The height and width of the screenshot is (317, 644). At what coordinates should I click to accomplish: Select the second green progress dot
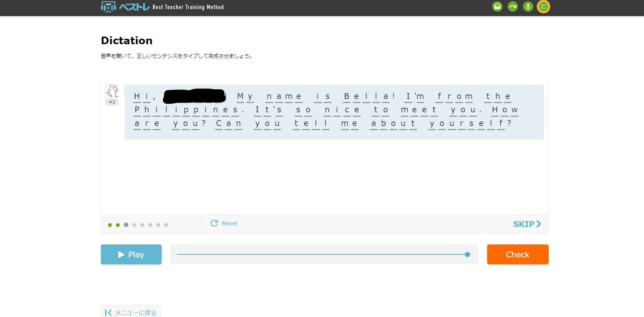(118, 225)
